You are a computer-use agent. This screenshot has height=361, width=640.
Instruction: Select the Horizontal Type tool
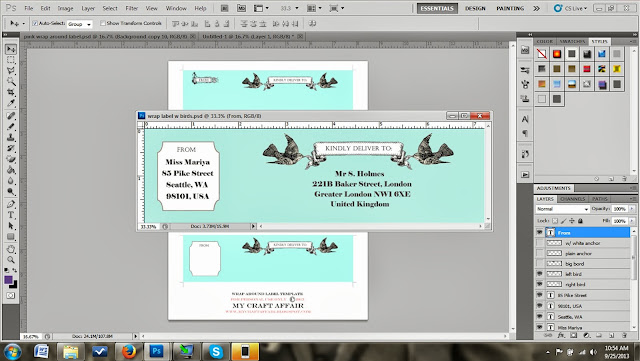11,215
